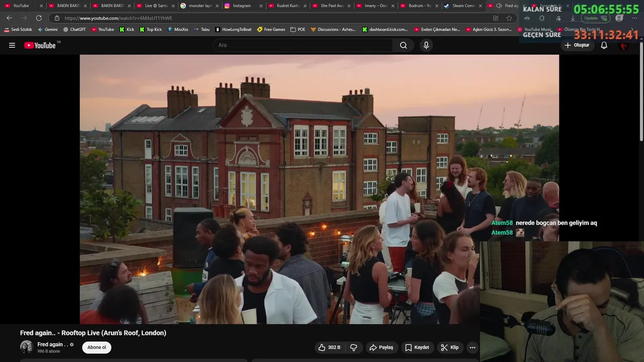Screen dimensions: 644x362
Task: Open the dashboard.kick.com bookmark
Action: click(x=385, y=30)
